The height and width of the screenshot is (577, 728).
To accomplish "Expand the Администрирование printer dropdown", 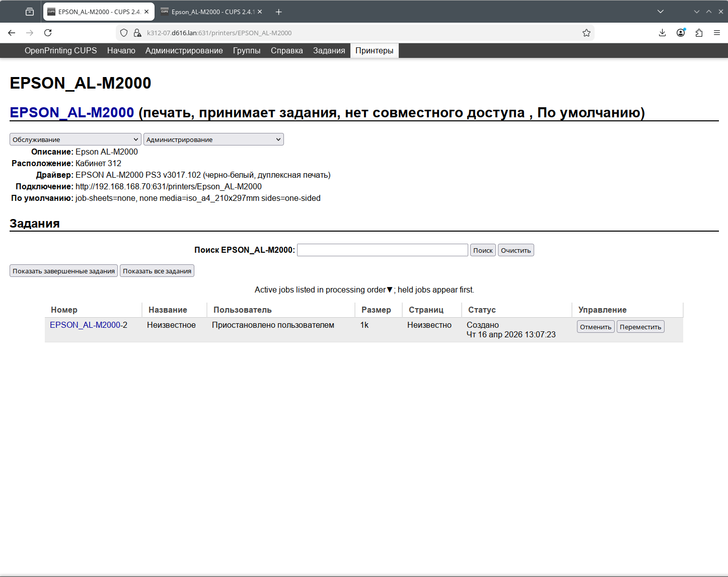I will pos(213,139).
